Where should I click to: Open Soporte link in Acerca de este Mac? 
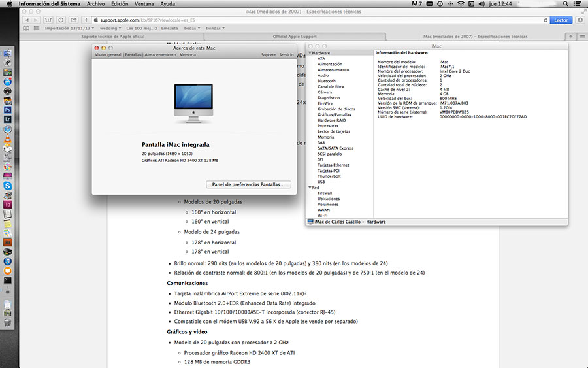[268, 55]
